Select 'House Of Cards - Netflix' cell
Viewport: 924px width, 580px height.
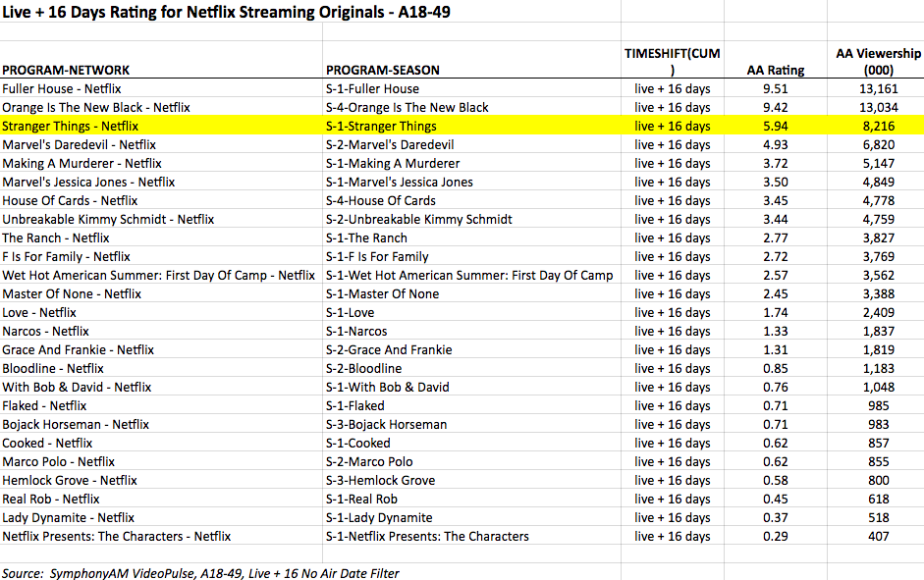70,201
